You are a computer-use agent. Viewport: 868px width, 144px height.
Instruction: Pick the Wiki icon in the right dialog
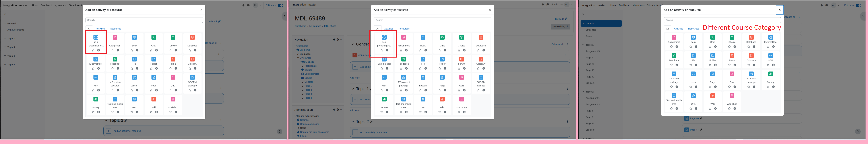tap(713, 96)
